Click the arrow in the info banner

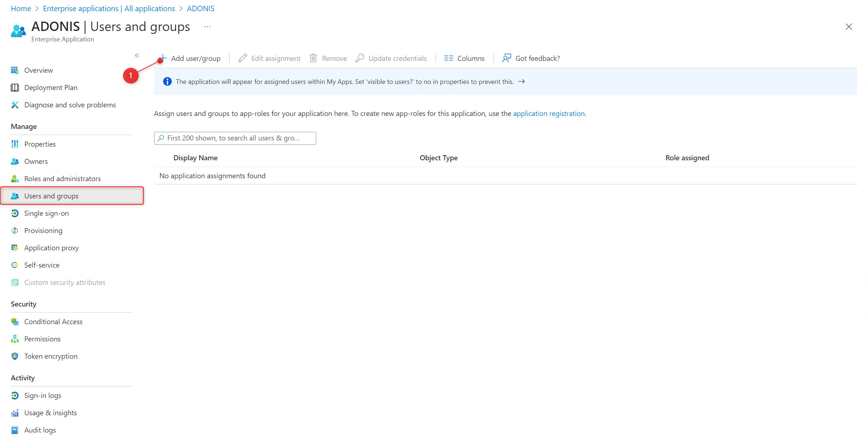coord(521,81)
